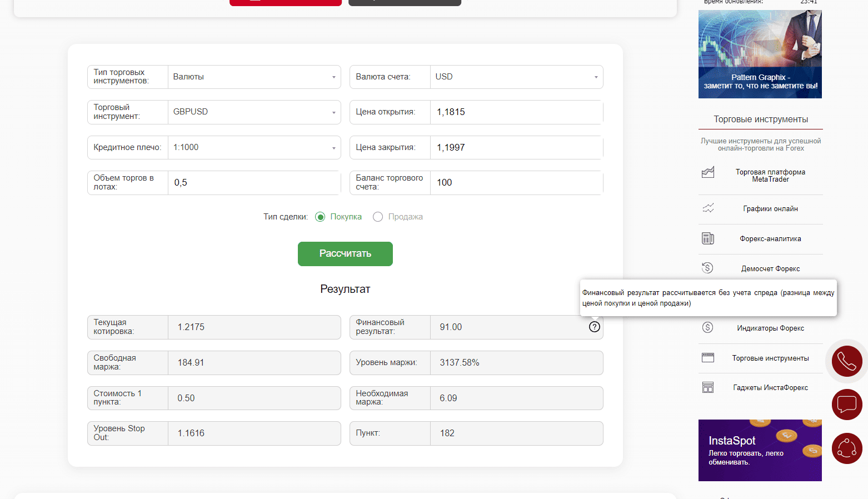Click the MetaTrader platform chart icon

pyautogui.click(x=708, y=172)
